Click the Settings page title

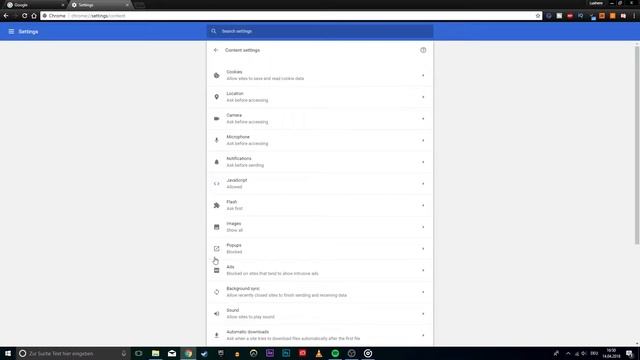pos(28,31)
